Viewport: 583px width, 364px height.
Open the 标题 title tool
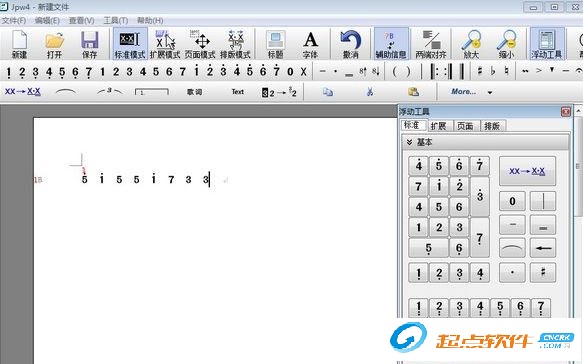click(276, 44)
